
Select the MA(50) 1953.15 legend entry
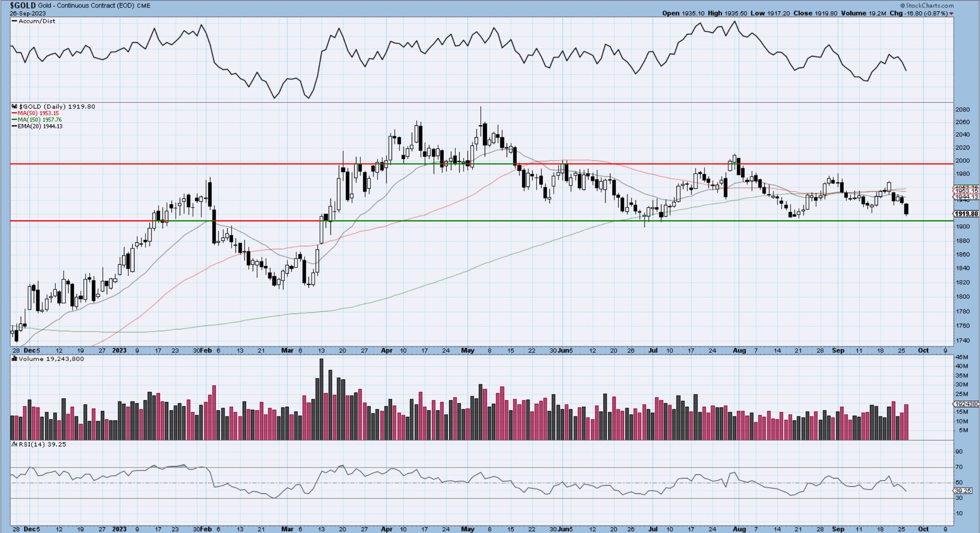click(38, 113)
